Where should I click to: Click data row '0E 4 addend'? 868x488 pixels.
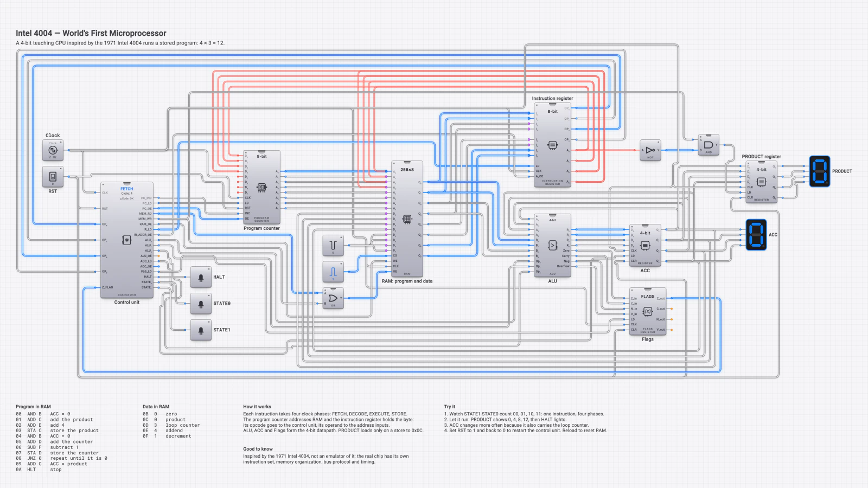163,431
